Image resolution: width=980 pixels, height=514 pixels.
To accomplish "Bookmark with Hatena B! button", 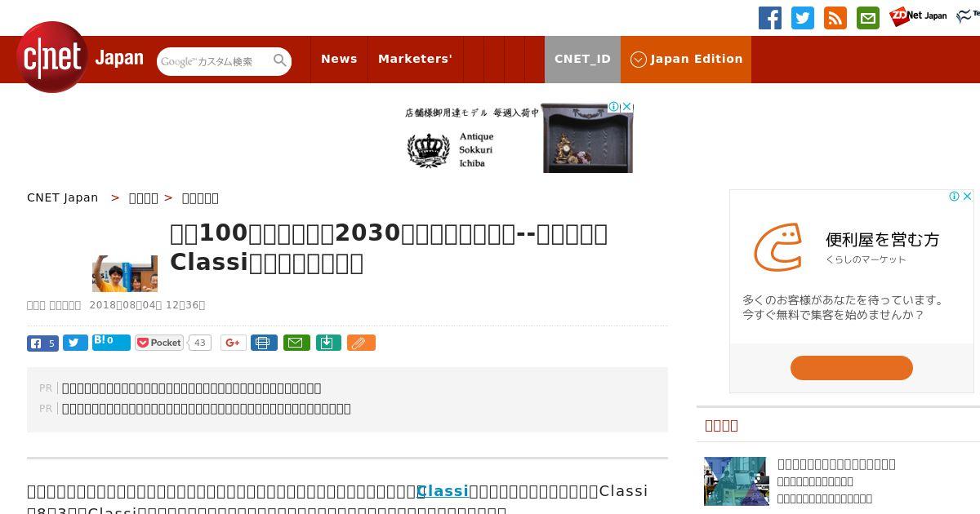I will [111, 342].
